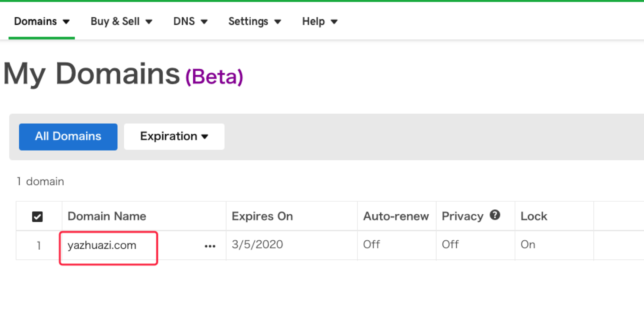Viewport: 644px width, 310px height.
Task: Open the Domains navigation menu
Action: tap(42, 22)
